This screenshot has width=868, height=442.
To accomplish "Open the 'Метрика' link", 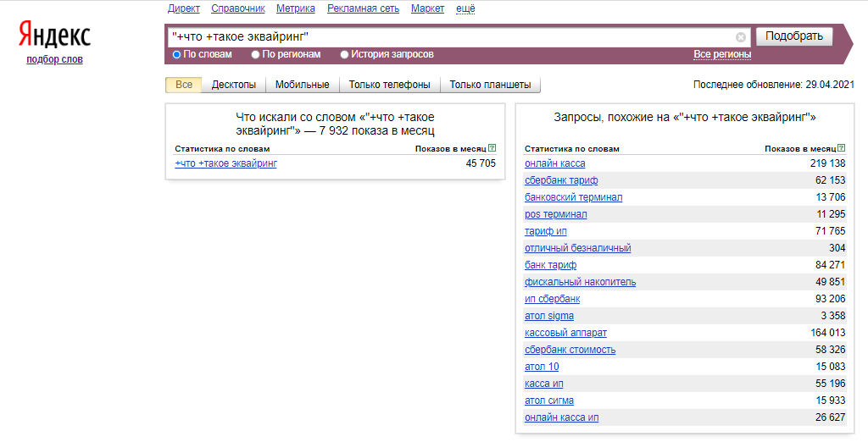I will click(296, 8).
